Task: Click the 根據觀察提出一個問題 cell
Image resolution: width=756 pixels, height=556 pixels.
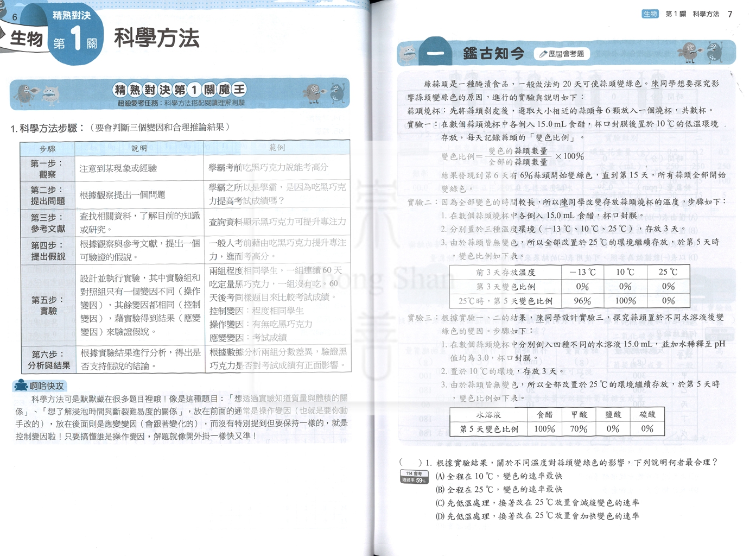Action: 139,195
